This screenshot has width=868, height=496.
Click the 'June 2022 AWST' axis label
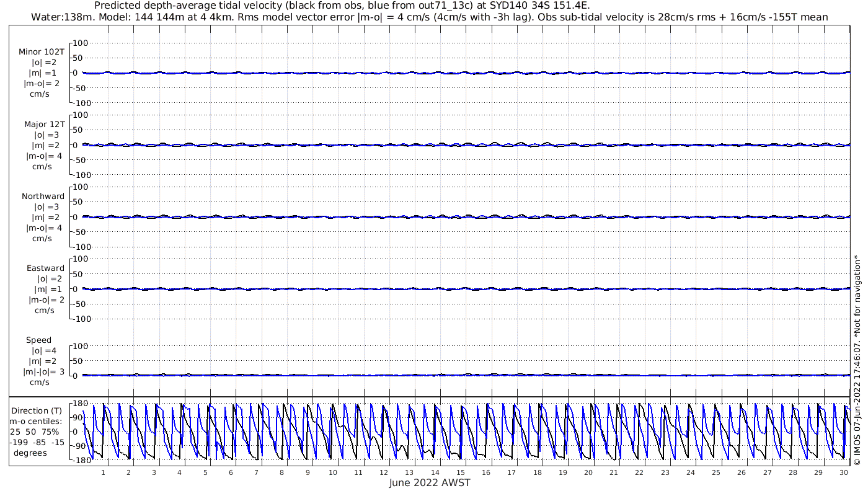(430, 483)
